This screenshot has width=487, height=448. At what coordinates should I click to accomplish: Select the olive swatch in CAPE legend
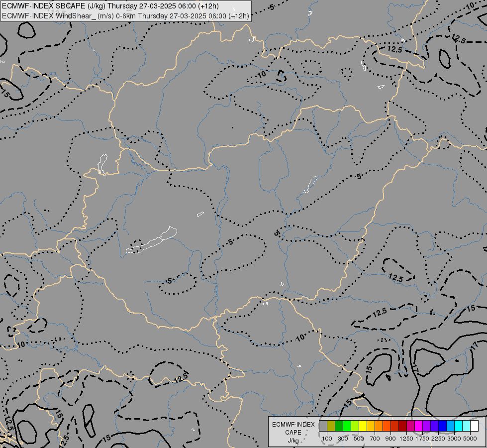[x=331, y=426]
